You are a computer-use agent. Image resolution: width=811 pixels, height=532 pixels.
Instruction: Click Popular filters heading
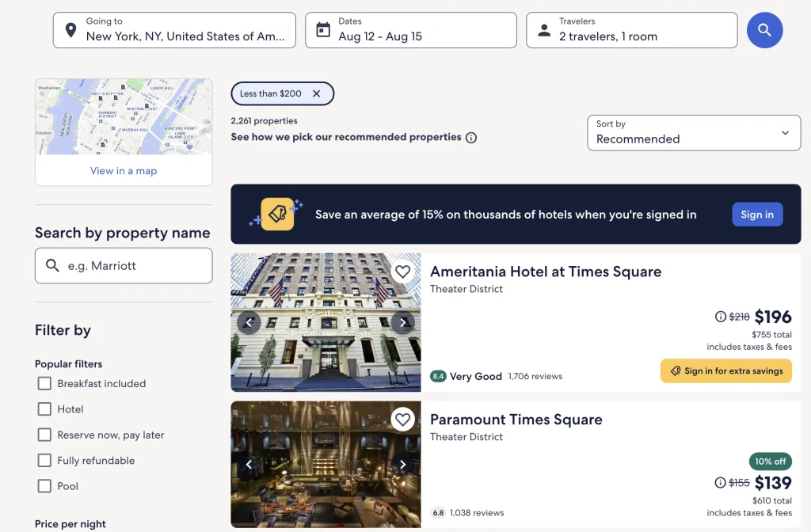[x=68, y=364]
